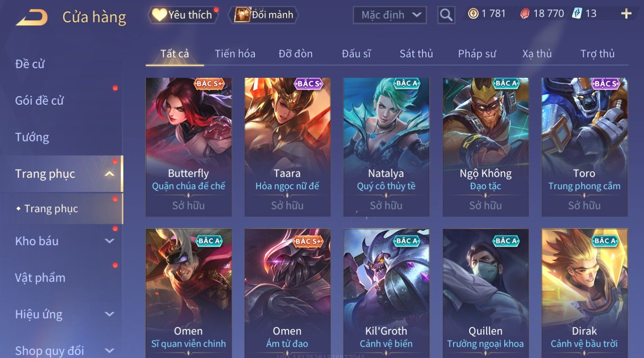
Task: Expand the Hiệu ứng sidebar section
Action: [109, 314]
